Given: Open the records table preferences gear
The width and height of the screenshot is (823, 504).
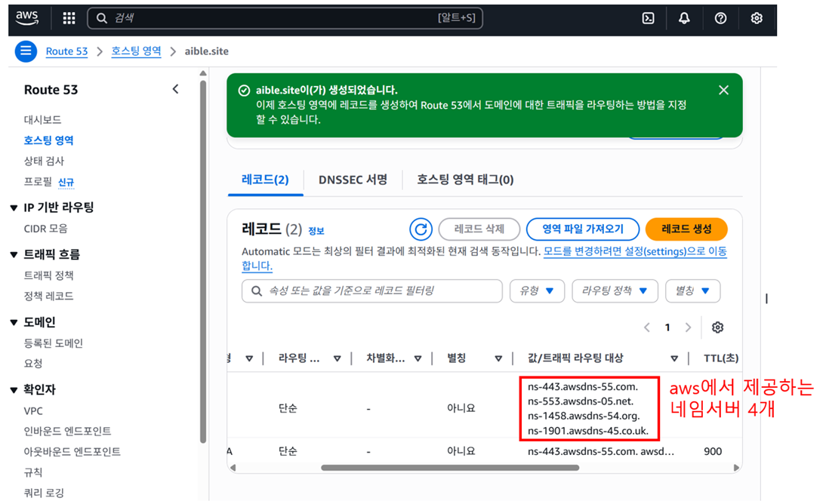Looking at the screenshot, I should click(x=717, y=327).
